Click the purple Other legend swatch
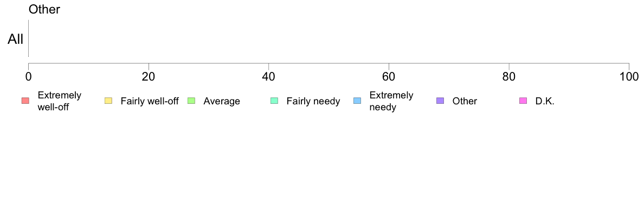644x199 pixels. point(440,101)
